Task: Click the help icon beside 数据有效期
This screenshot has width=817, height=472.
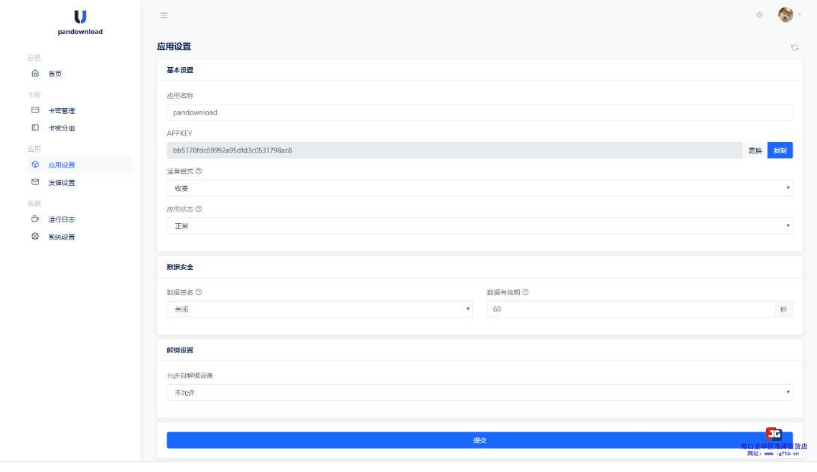Action: pos(526,292)
